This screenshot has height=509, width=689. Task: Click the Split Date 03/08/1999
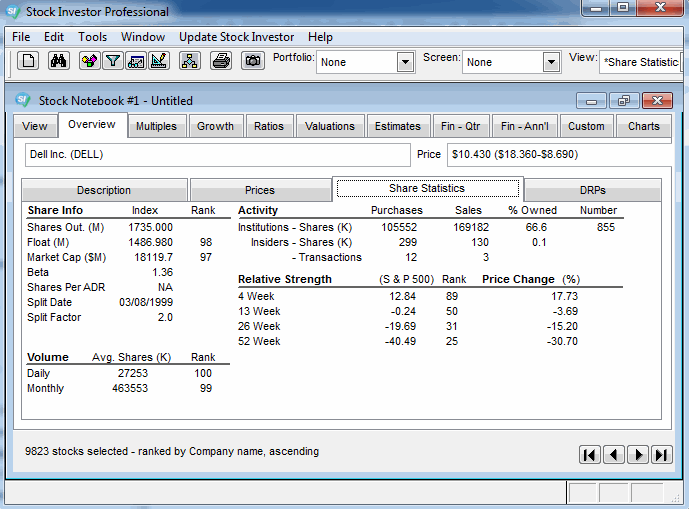[x=146, y=302]
